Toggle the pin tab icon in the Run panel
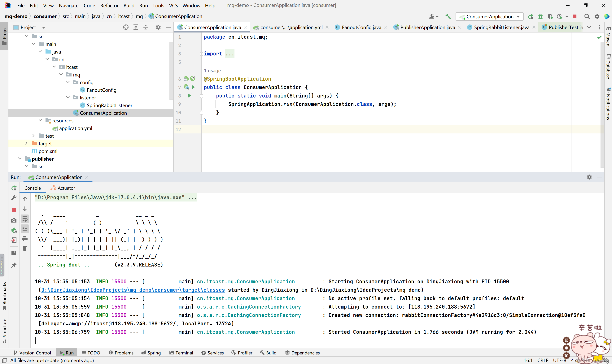This screenshot has width=612, height=364. click(x=14, y=265)
